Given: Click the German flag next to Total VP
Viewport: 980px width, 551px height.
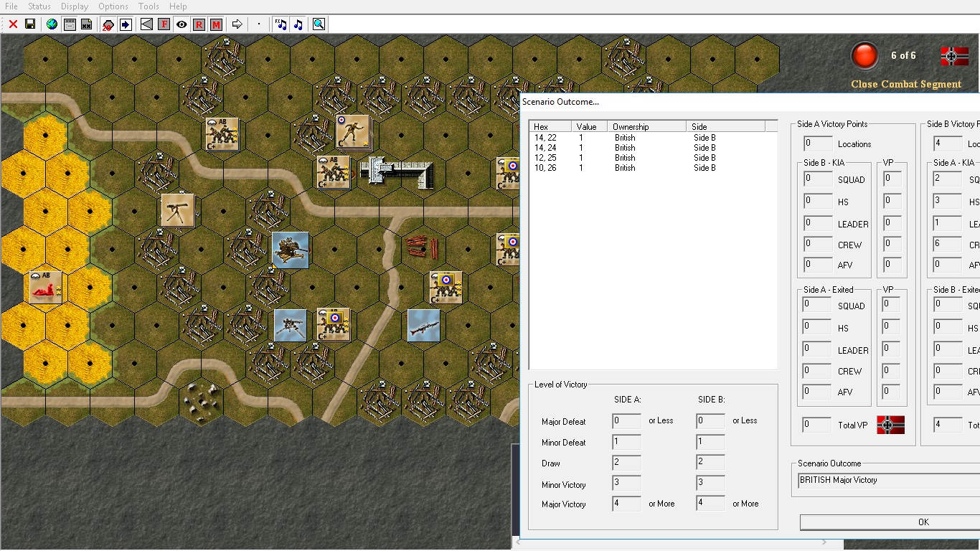Looking at the screenshot, I should (x=890, y=425).
